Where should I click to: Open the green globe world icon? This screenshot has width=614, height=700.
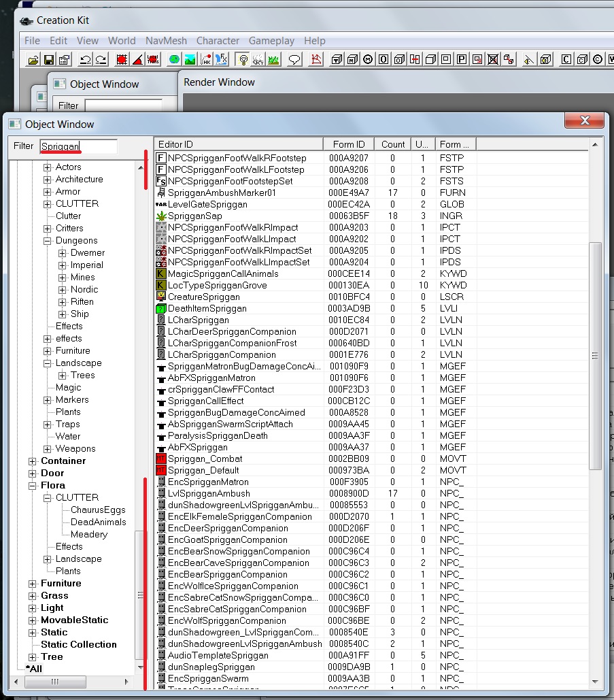pyautogui.click(x=174, y=59)
